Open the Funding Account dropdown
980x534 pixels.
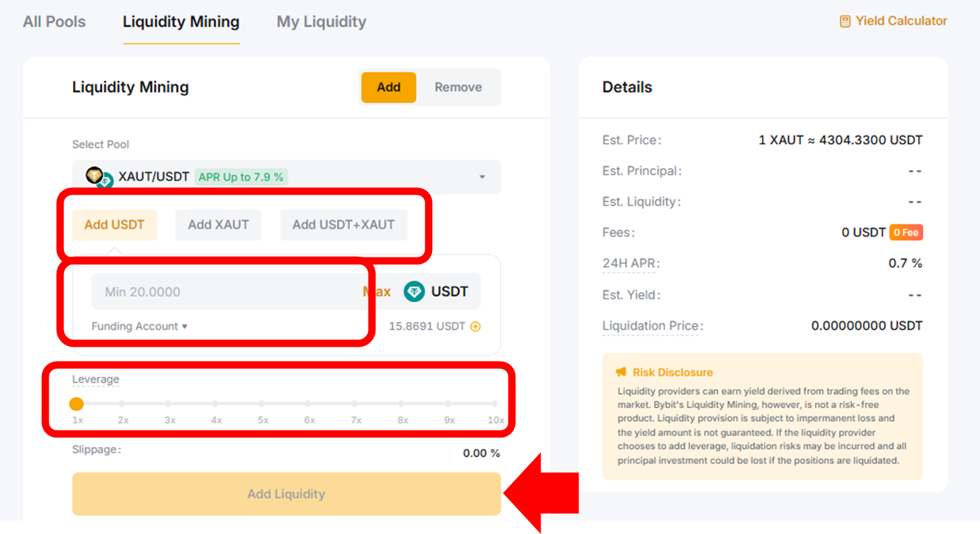tap(139, 326)
